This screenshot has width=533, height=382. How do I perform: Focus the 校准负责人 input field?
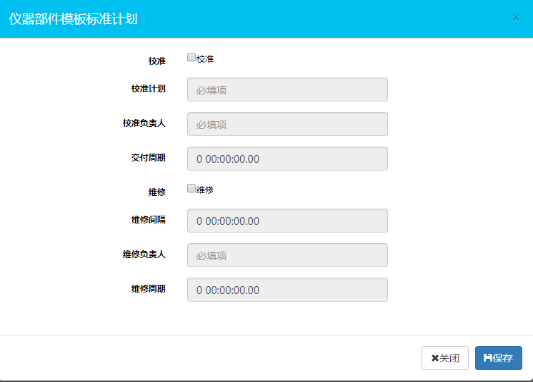tap(287, 124)
